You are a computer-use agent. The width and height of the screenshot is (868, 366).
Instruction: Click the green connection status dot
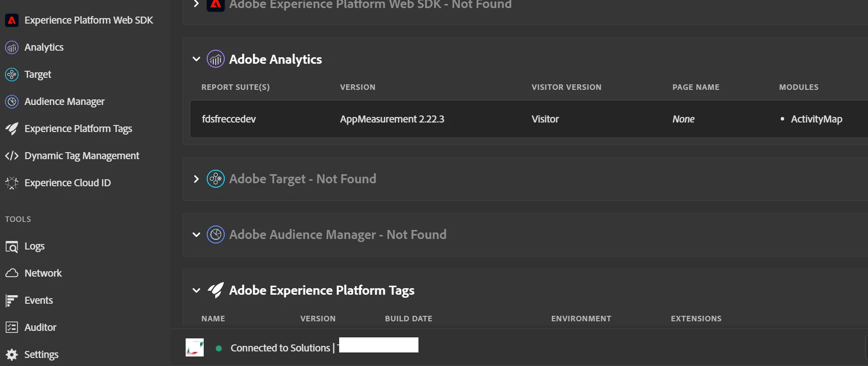point(219,348)
